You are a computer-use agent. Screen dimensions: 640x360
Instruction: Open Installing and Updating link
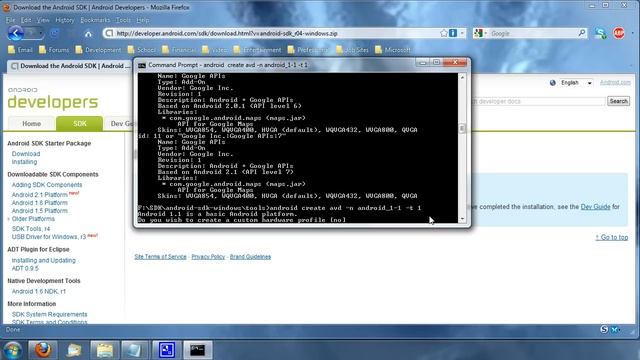tap(43, 260)
